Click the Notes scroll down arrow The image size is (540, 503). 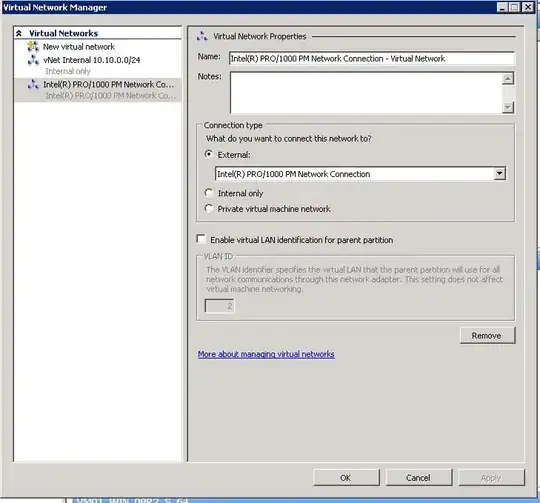tap(508, 107)
